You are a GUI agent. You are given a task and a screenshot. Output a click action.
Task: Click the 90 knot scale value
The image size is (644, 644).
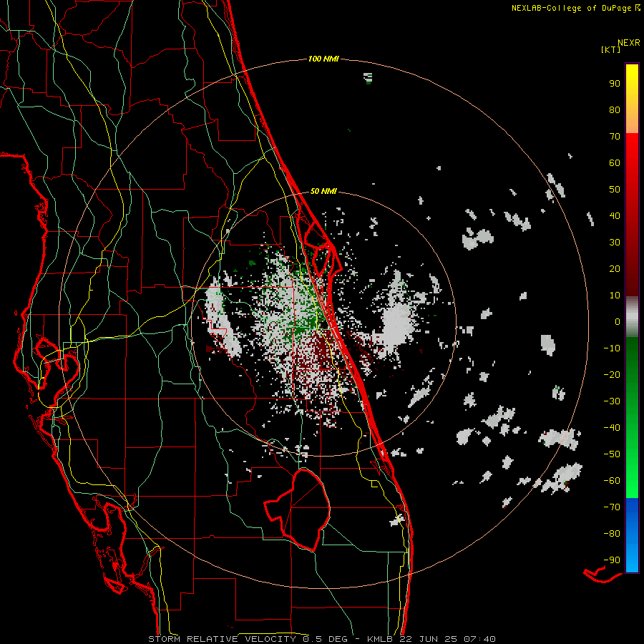[x=615, y=84]
